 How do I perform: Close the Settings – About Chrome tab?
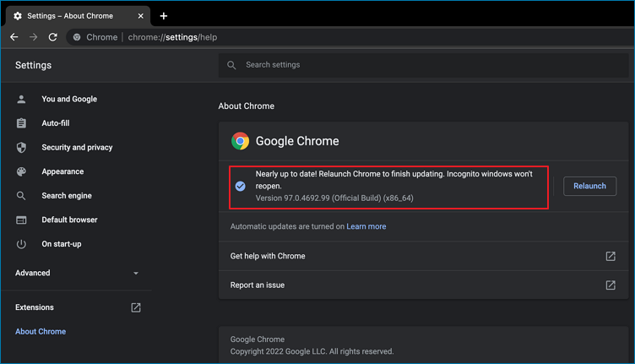[x=139, y=16]
